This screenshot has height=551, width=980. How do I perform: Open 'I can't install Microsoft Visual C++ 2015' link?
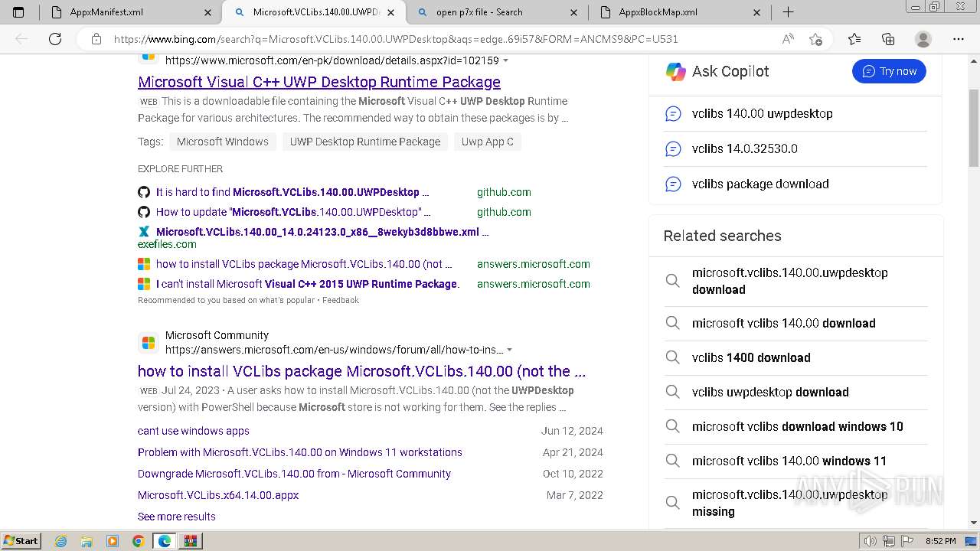coord(308,284)
